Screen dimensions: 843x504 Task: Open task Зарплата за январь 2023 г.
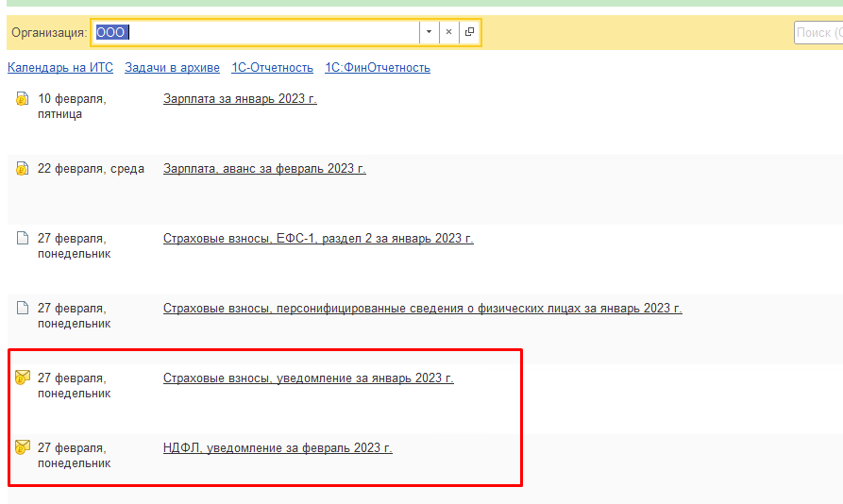pyautogui.click(x=240, y=99)
